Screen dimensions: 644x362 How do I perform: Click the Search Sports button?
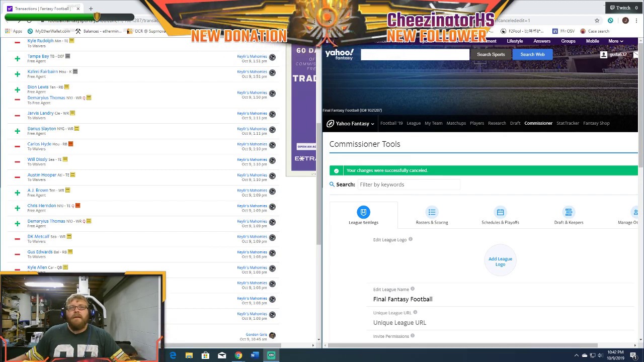tap(491, 54)
